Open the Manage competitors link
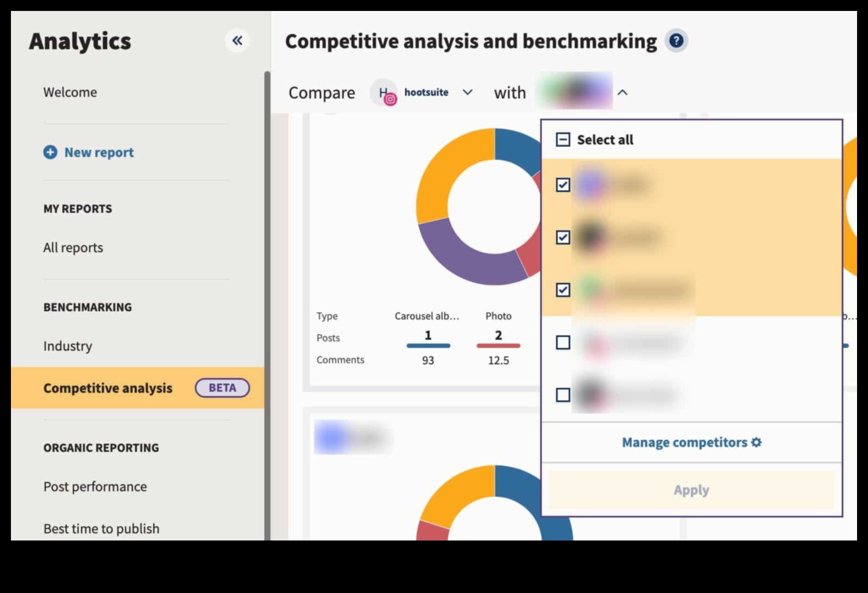The width and height of the screenshot is (868, 593). (684, 442)
